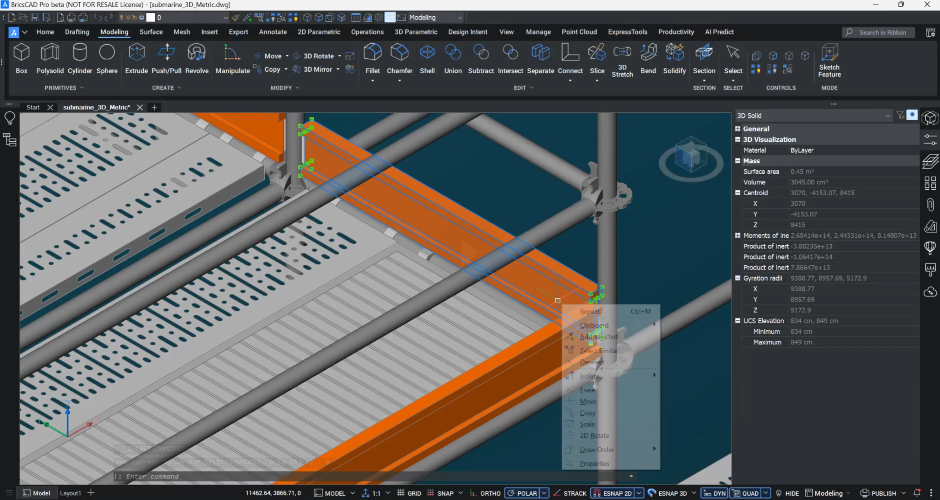Choose Properties from the context menu

pyautogui.click(x=595, y=464)
